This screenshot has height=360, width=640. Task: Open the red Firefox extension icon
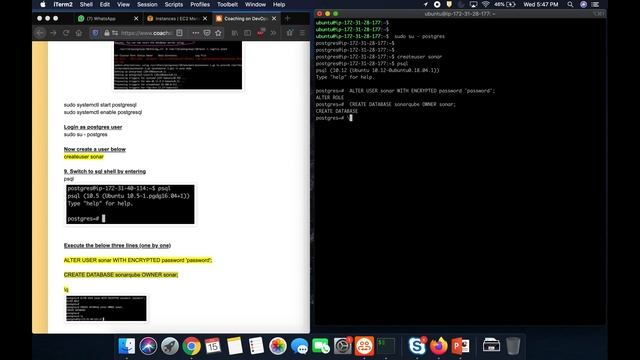(260, 33)
